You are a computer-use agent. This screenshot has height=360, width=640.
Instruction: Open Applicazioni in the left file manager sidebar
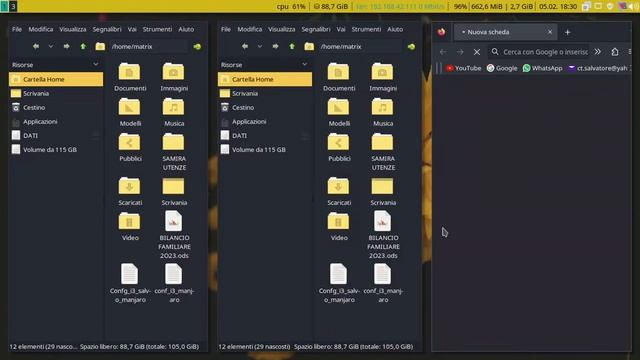[x=56, y=122]
